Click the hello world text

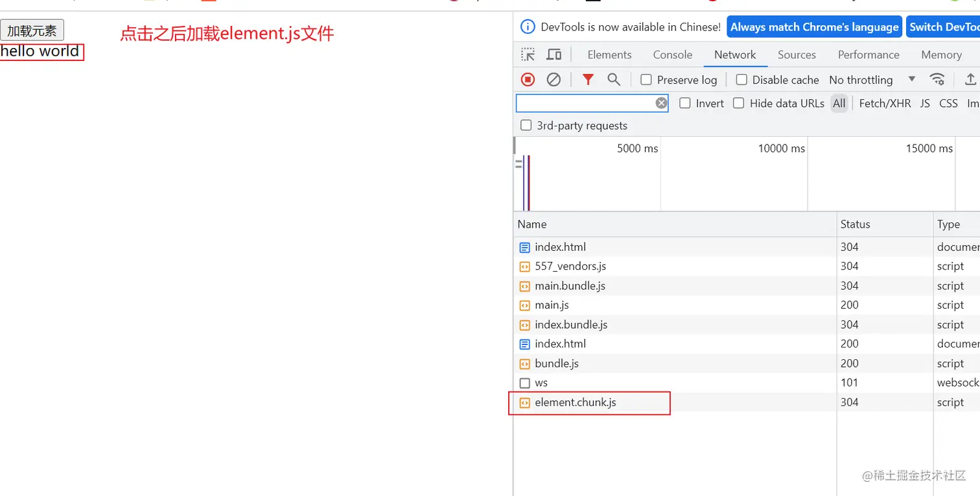pos(40,51)
